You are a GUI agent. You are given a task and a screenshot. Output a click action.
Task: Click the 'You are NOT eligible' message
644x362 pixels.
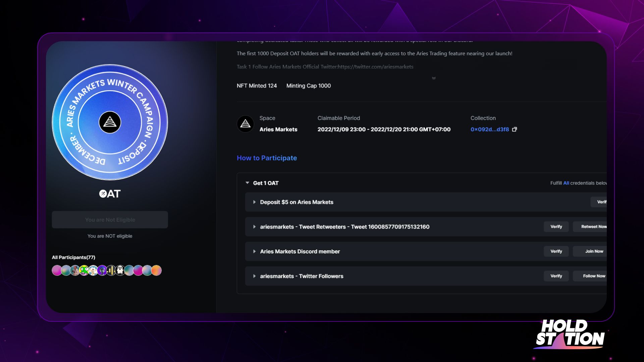tap(110, 236)
